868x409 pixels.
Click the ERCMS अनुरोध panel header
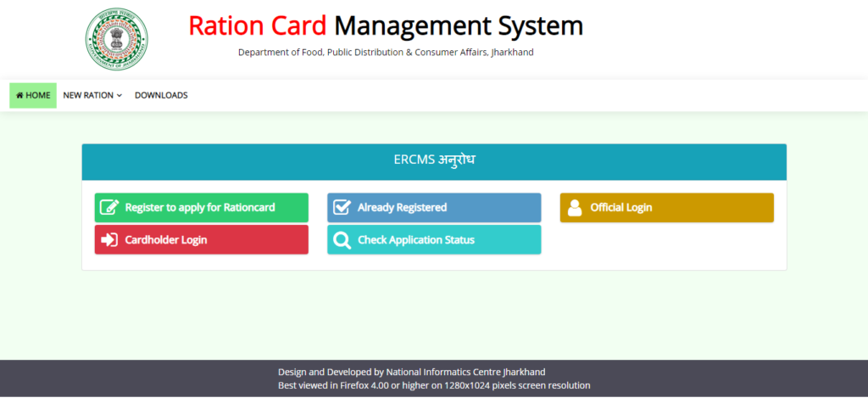pyautogui.click(x=434, y=160)
